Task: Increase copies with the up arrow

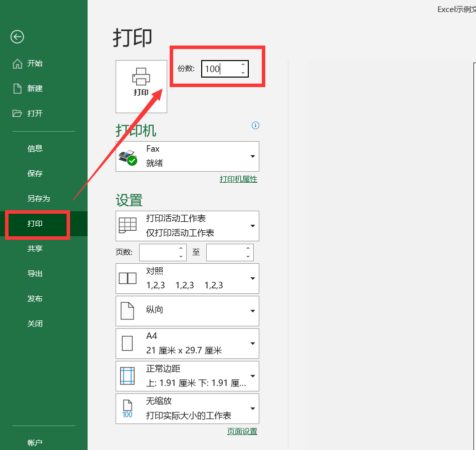Action: click(x=243, y=65)
